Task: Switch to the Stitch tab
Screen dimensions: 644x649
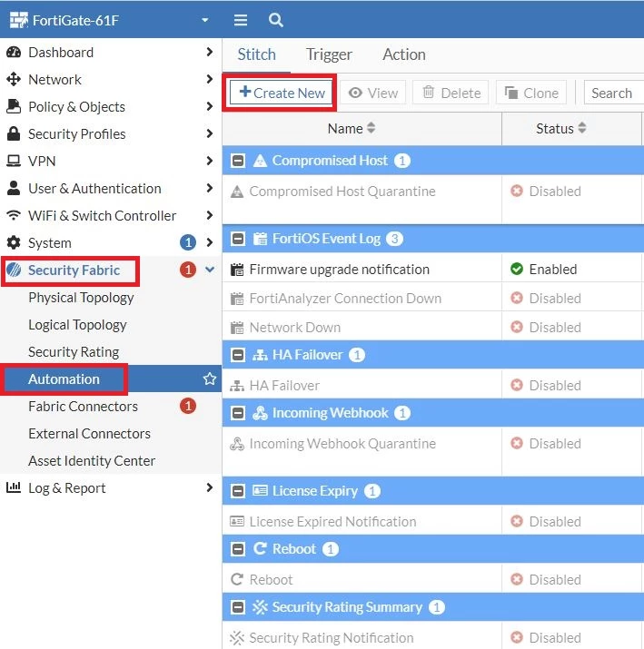Action: (256, 54)
